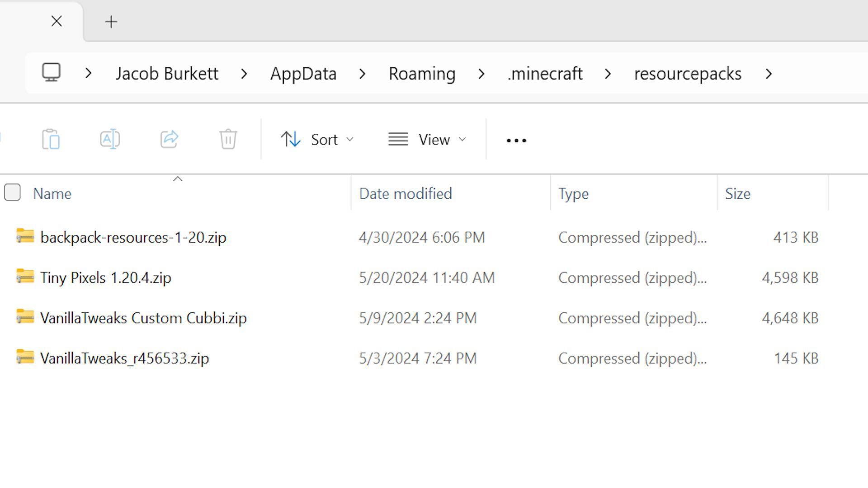Image resolution: width=868 pixels, height=488 pixels.
Task: Click Type cell of VanillaTweaks Custom Cubbi row
Action: coord(632,318)
